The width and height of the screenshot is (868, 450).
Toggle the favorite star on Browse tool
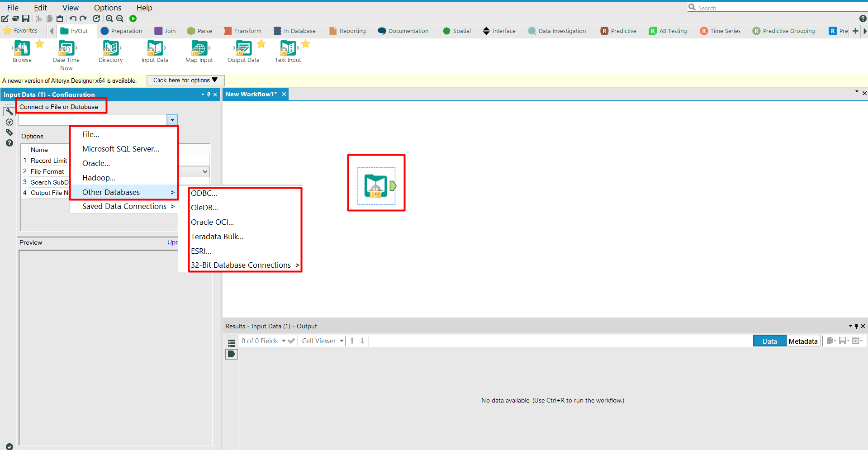tap(40, 44)
